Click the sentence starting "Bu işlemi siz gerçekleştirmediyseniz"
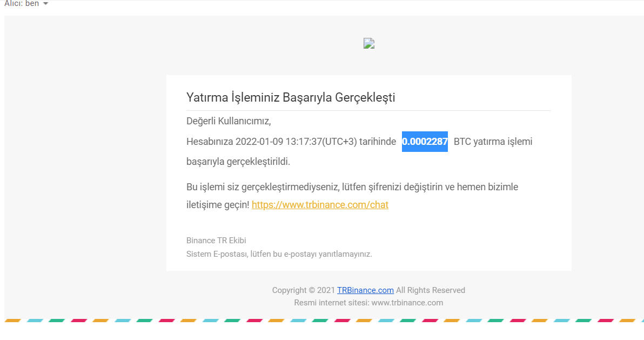Image resolution: width=644 pixels, height=340 pixels. 352,196
